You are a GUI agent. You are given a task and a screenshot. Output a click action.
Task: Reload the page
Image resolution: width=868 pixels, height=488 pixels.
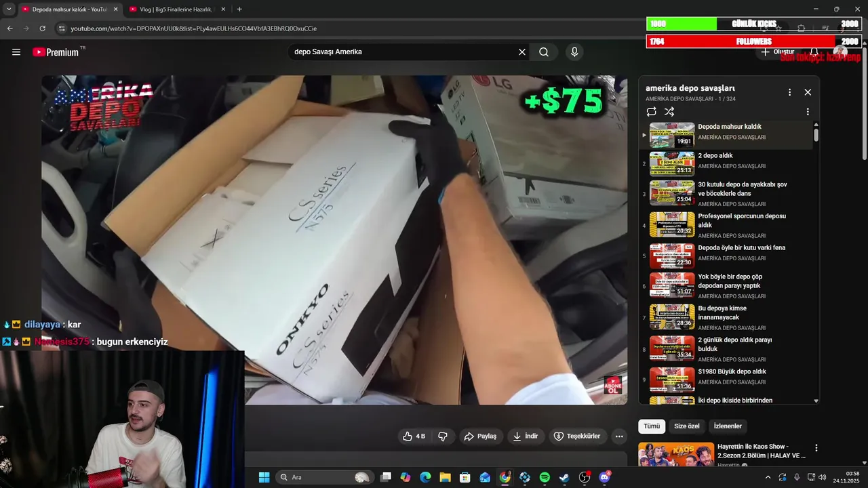tap(42, 28)
